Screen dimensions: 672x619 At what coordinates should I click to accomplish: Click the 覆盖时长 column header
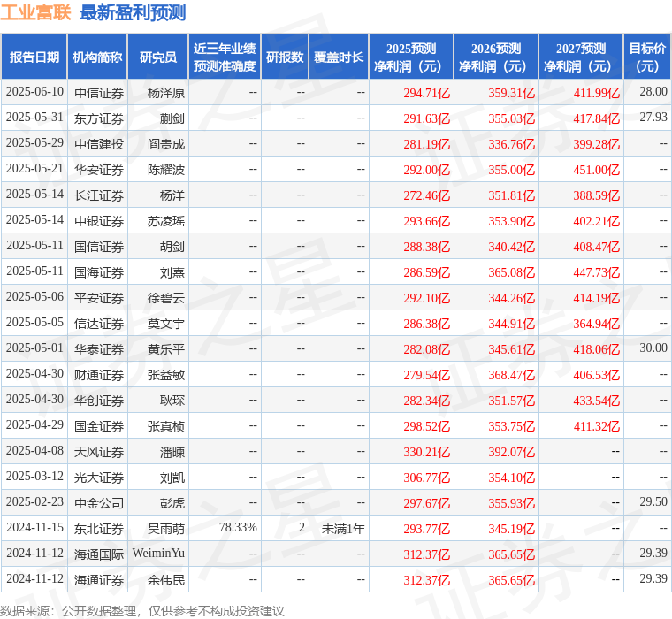(x=339, y=57)
